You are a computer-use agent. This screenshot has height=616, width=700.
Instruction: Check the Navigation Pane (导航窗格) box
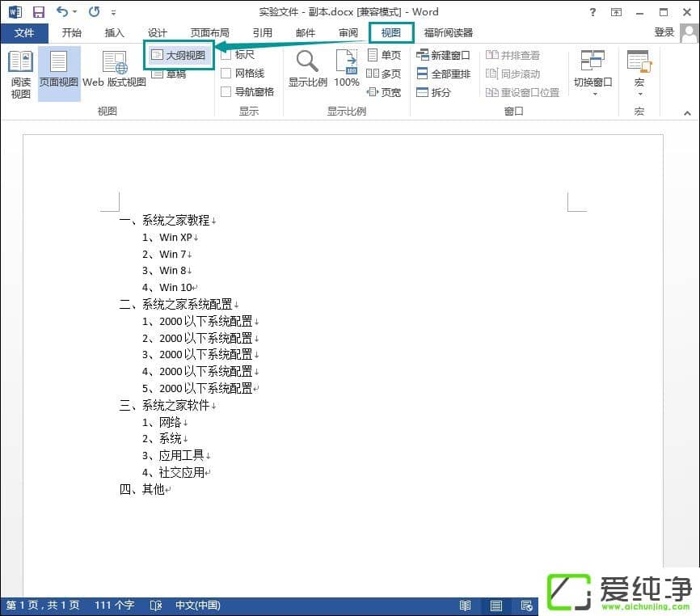pyautogui.click(x=226, y=92)
